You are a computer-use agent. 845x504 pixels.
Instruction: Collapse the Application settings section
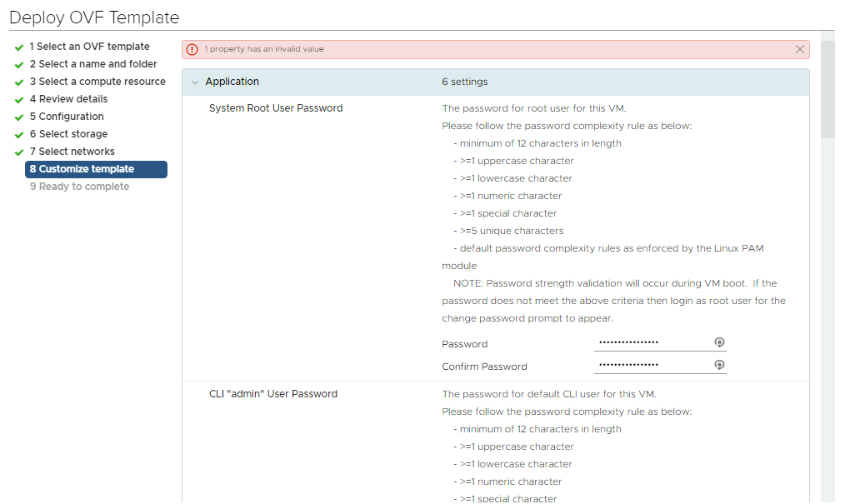click(x=195, y=82)
